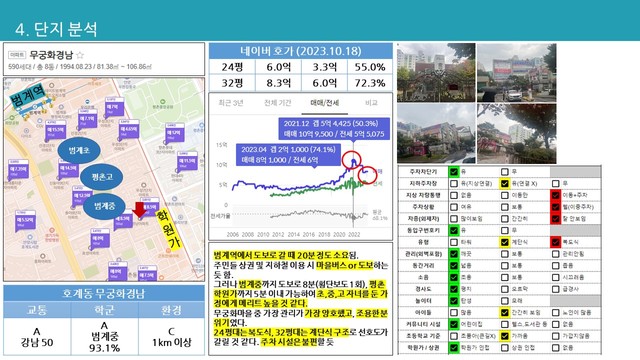Switch to the 전체 기간 chart tab
The height and width of the screenshot is (360, 640).
[278, 103]
